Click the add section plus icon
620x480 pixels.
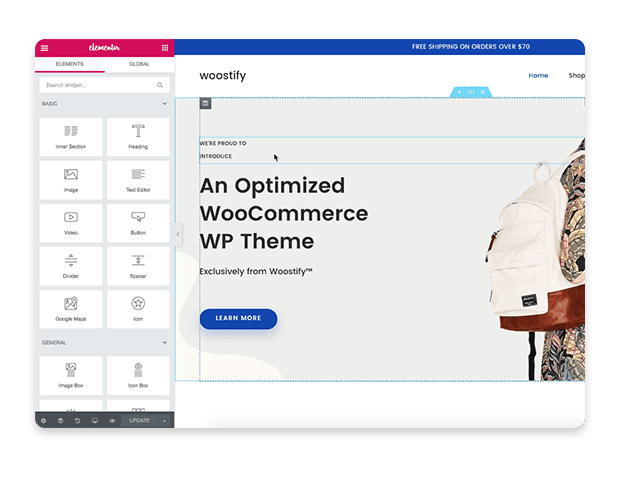459,92
